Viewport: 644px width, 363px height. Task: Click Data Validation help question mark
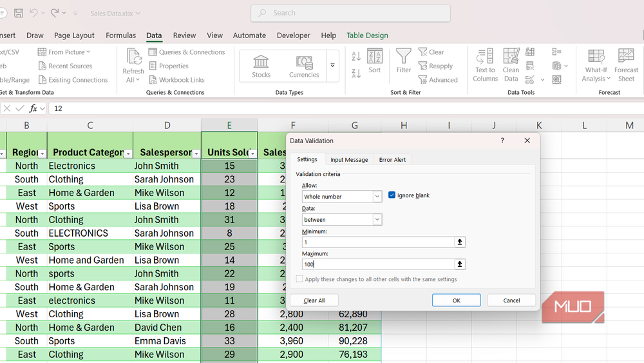tap(502, 141)
